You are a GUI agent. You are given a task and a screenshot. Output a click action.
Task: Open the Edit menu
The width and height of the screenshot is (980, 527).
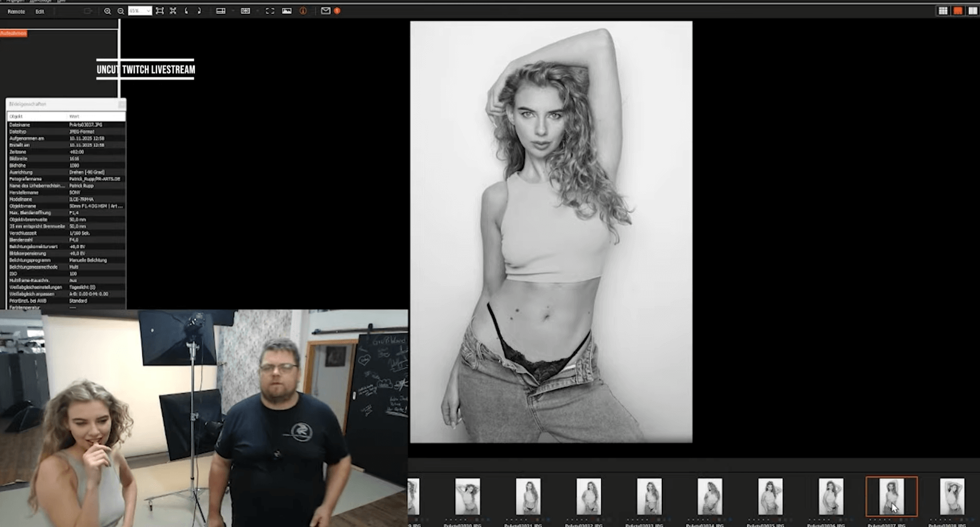tap(40, 11)
